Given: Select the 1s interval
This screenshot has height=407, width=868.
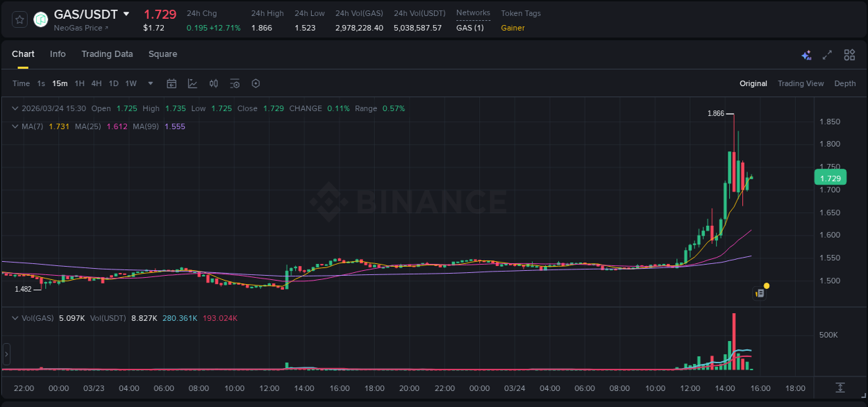Looking at the screenshot, I should (x=41, y=83).
